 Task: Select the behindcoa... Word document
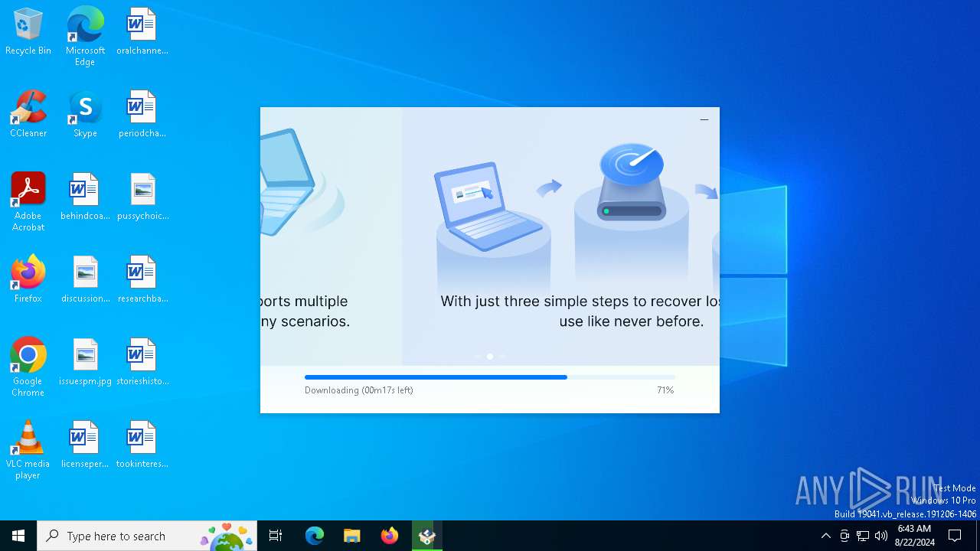85,197
